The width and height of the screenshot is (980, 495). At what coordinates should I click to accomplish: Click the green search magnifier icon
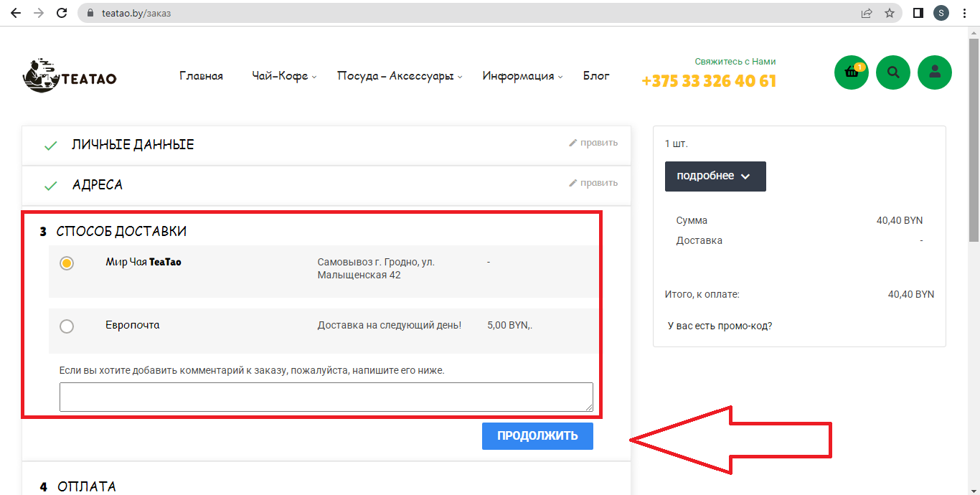tap(893, 72)
